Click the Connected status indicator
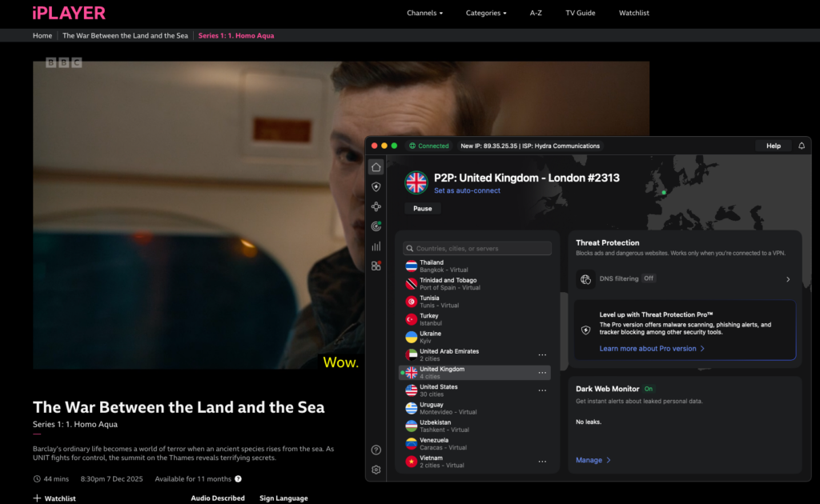Screen dimensions: 820x504 (x=429, y=146)
